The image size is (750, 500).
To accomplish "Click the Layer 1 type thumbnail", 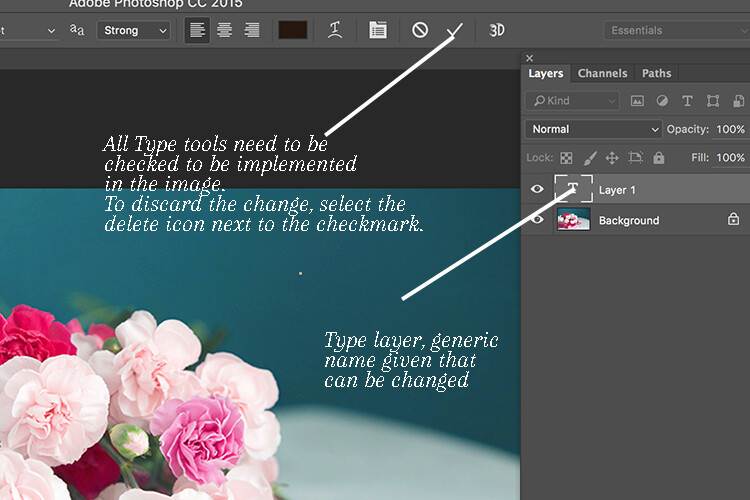I will (574, 189).
